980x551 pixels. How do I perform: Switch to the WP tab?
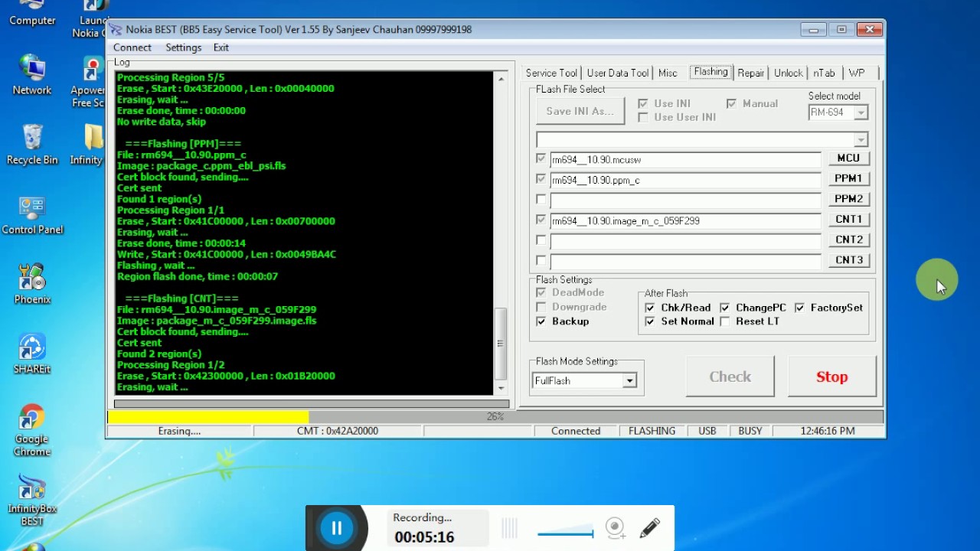click(x=857, y=73)
